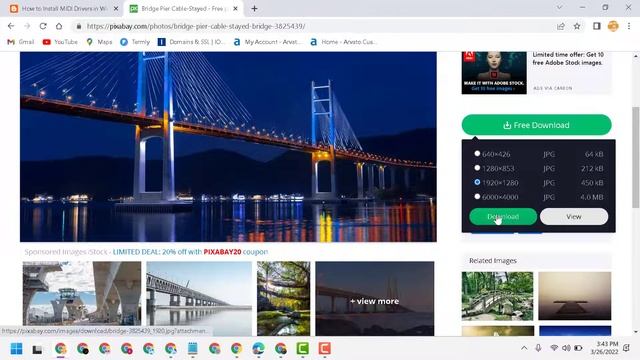Open a new browser tab
Screen dimensions: 640x360
point(254,9)
